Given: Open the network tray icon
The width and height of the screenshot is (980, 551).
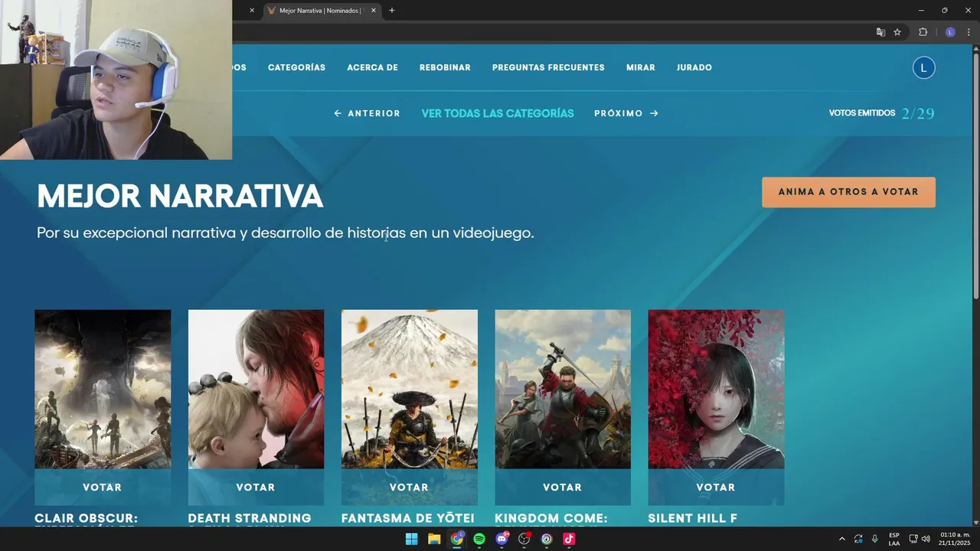Looking at the screenshot, I should pos(913,539).
